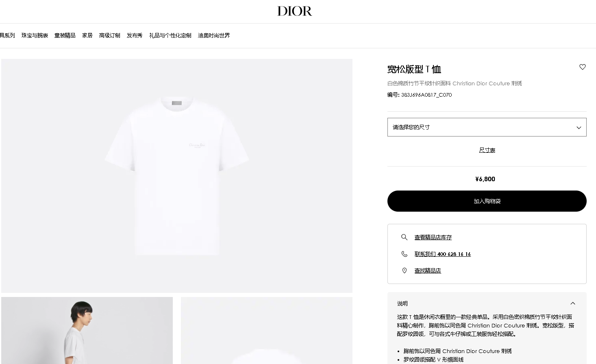Image resolution: width=596 pixels, height=364 pixels.
Task: Click the phone icon to contact us
Action: (404, 254)
